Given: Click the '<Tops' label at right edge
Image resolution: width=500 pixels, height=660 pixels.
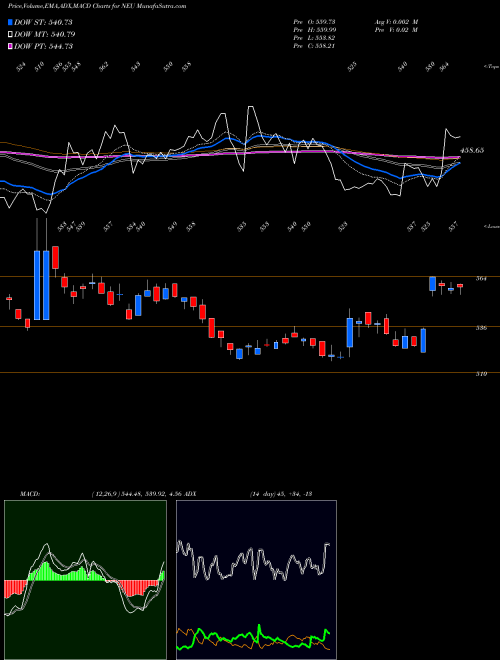Looking at the screenshot, I should pyautogui.click(x=491, y=67).
